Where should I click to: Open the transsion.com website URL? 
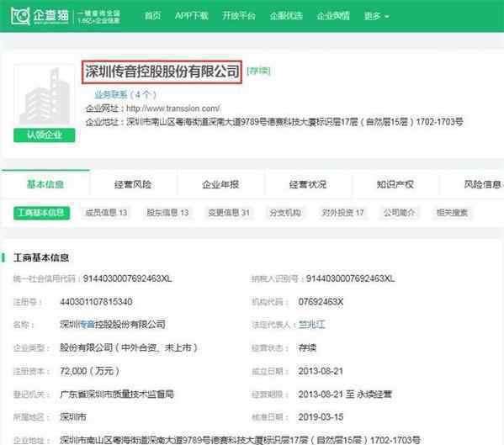click(173, 109)
